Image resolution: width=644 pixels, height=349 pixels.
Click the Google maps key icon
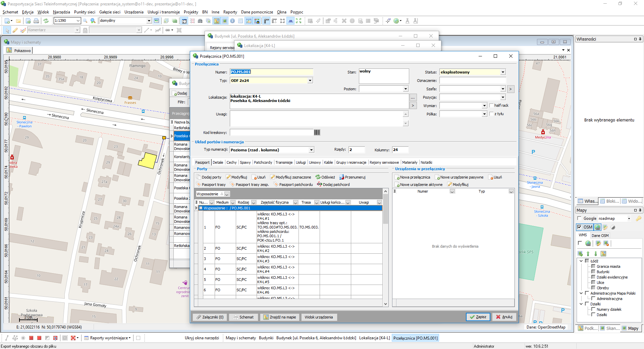[x=638, y=218]
